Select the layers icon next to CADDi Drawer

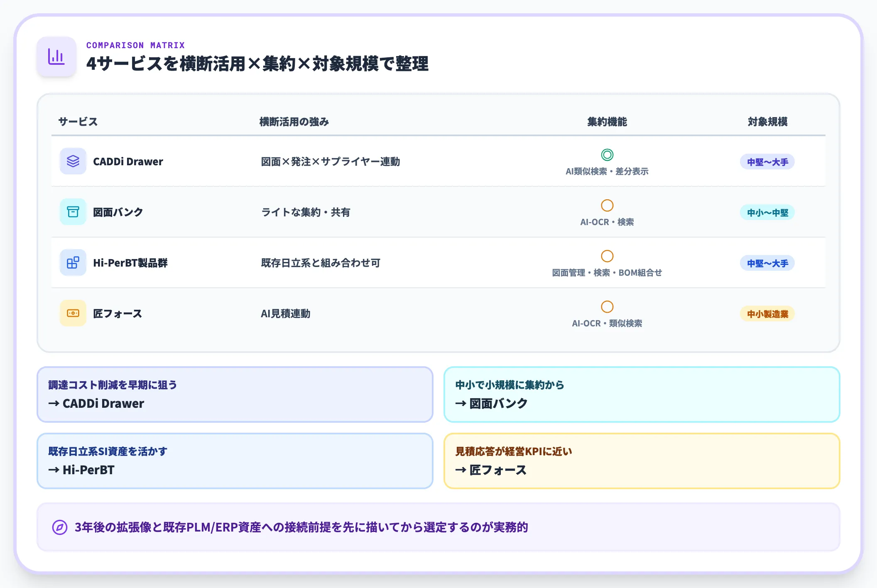pos(73,161)
